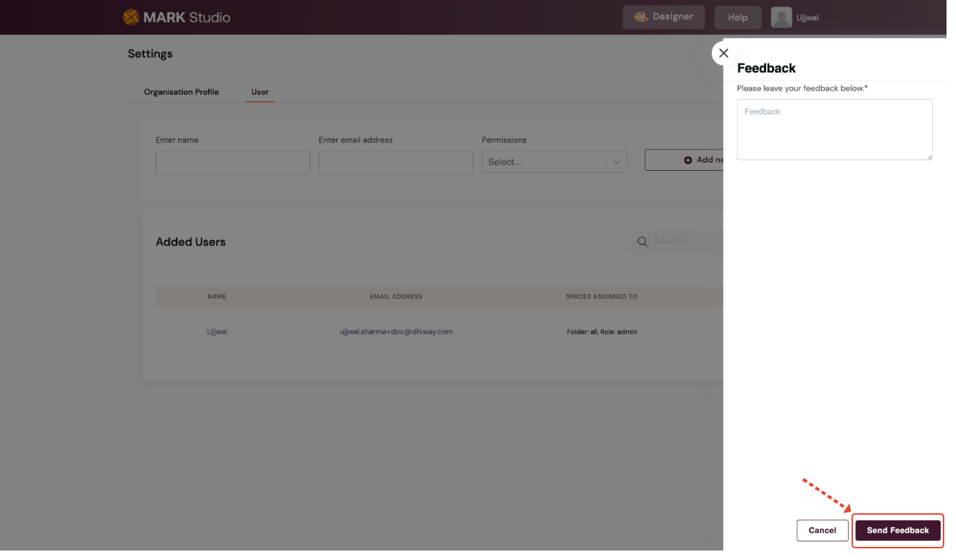This screenshot has width=956, height=560.
Task: Close the Feedback panel with X icon
Action: [x=724, y=53]
